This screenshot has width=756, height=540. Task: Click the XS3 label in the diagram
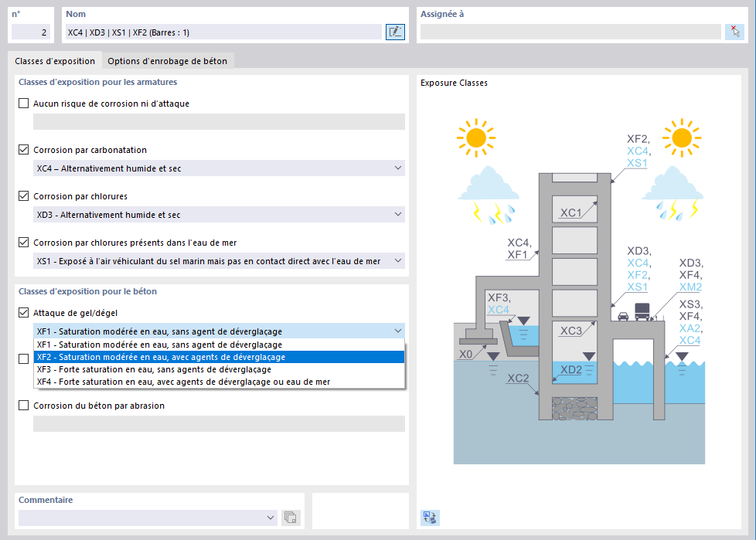[x=690, y=304]
